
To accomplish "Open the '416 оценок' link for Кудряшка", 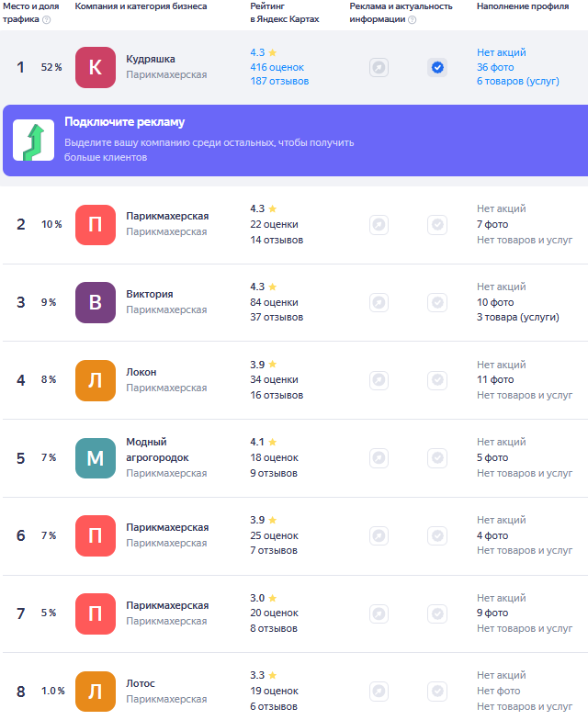I will (277, 67).
